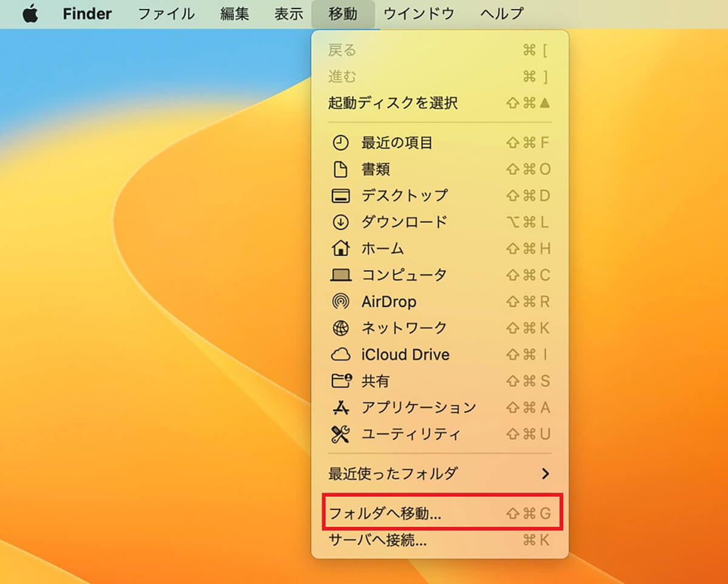Open the 編集 menu
This screenshot has height=584, width=728.
(235, 14)
